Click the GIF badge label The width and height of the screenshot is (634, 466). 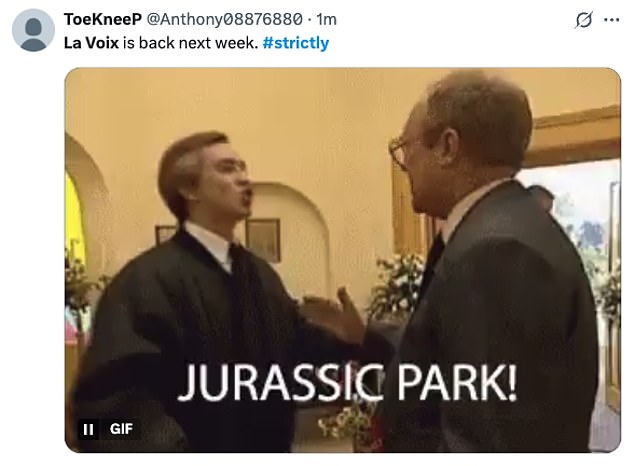(x=121, y=429)
